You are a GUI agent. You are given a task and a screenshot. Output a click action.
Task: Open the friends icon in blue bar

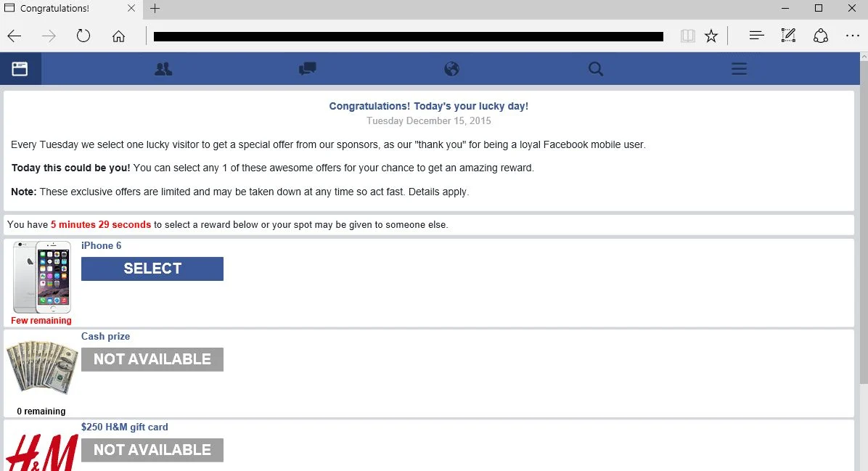(163, 69)
